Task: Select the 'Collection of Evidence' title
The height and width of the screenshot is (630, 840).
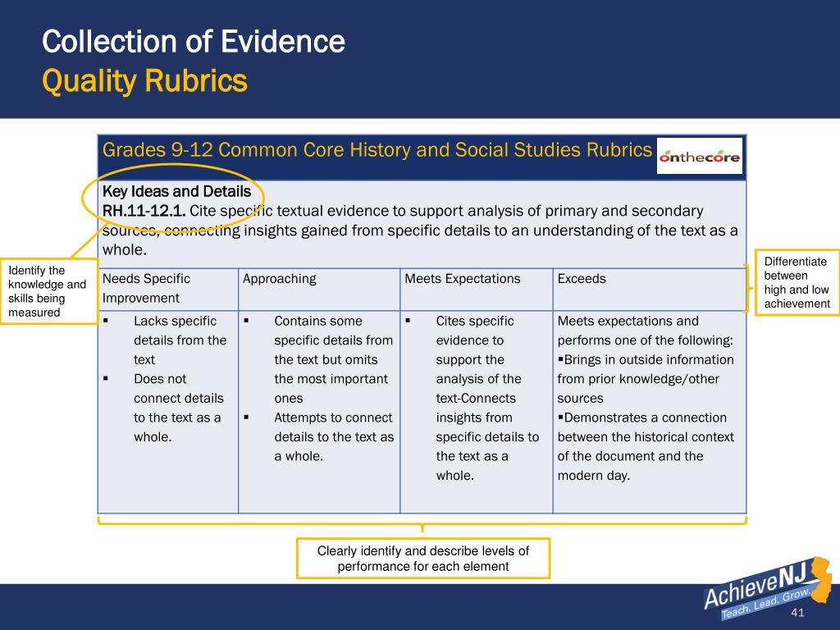Action: 194,42
